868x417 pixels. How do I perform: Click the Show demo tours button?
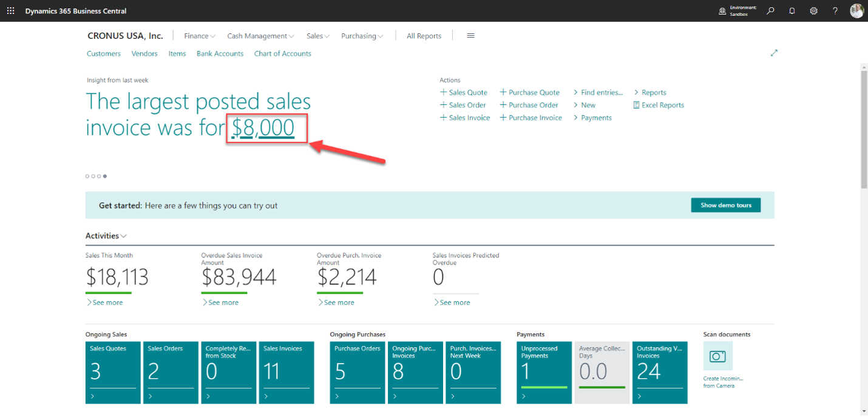pyautogui.click(x=725, y=205)
